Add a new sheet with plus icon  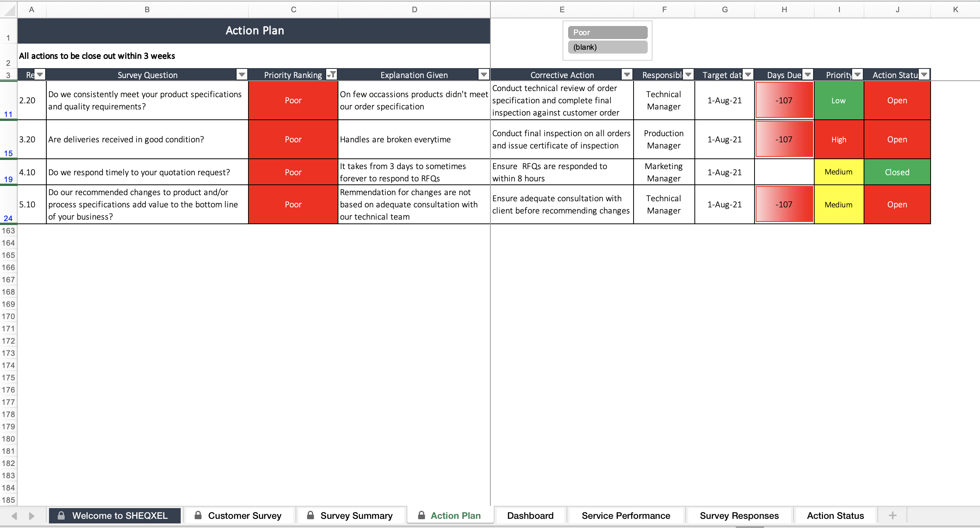click(892, 515)
